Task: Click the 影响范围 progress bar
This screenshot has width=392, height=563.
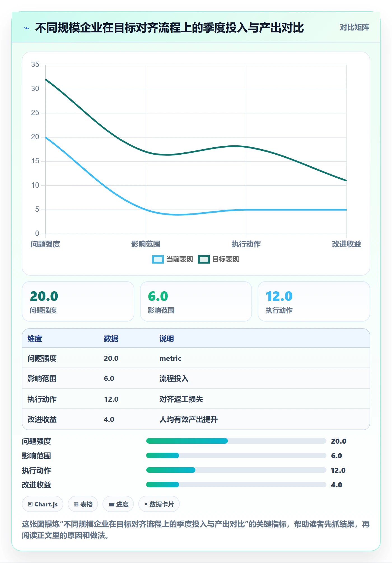Action: tap(236, 455)
